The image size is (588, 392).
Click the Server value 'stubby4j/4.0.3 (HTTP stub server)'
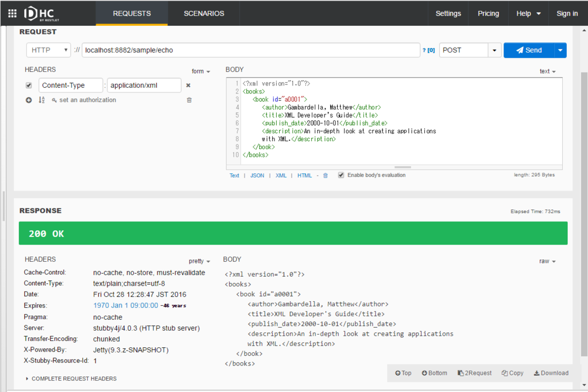146,328
